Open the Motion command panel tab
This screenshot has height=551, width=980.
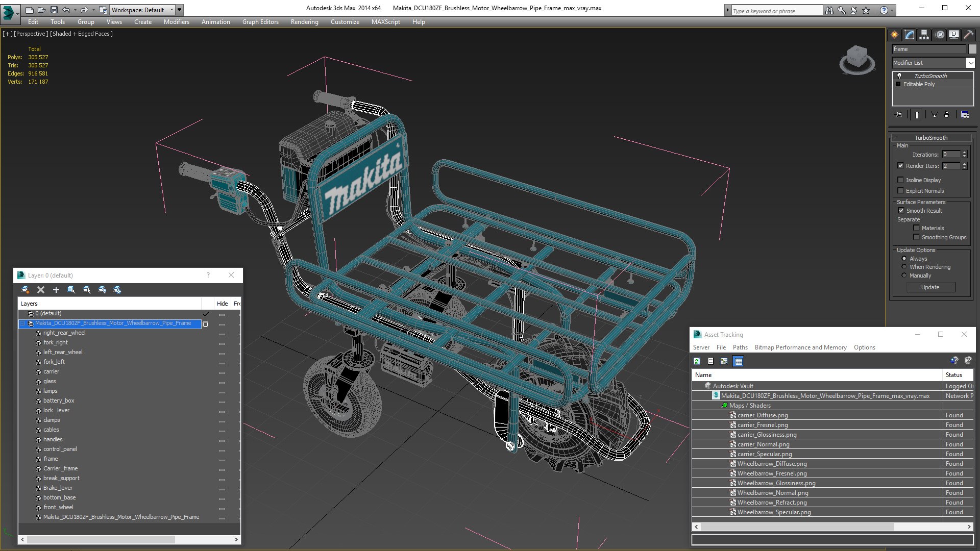point(940,35)
